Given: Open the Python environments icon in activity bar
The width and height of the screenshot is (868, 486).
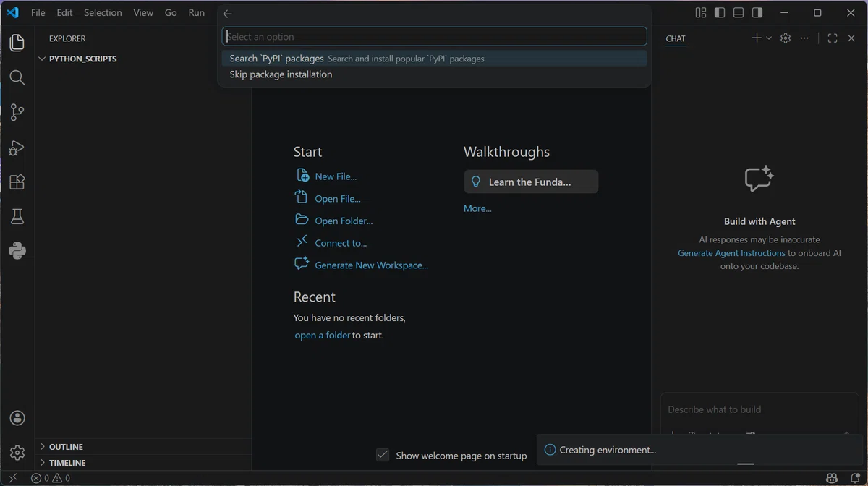Looking at the screenshot, I should tap(17, 251).
